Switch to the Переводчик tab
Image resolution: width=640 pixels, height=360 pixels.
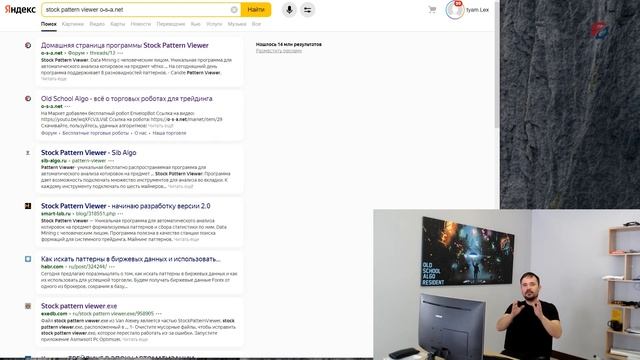point(171,24)
